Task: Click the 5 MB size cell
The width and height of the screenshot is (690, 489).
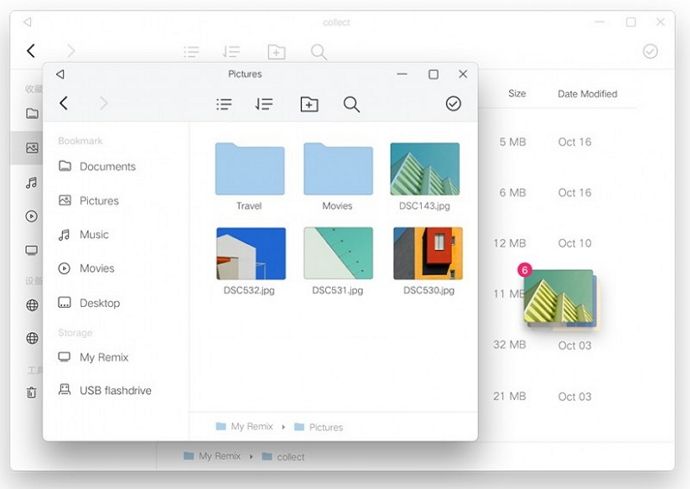Action: click(x=513, y=142)
